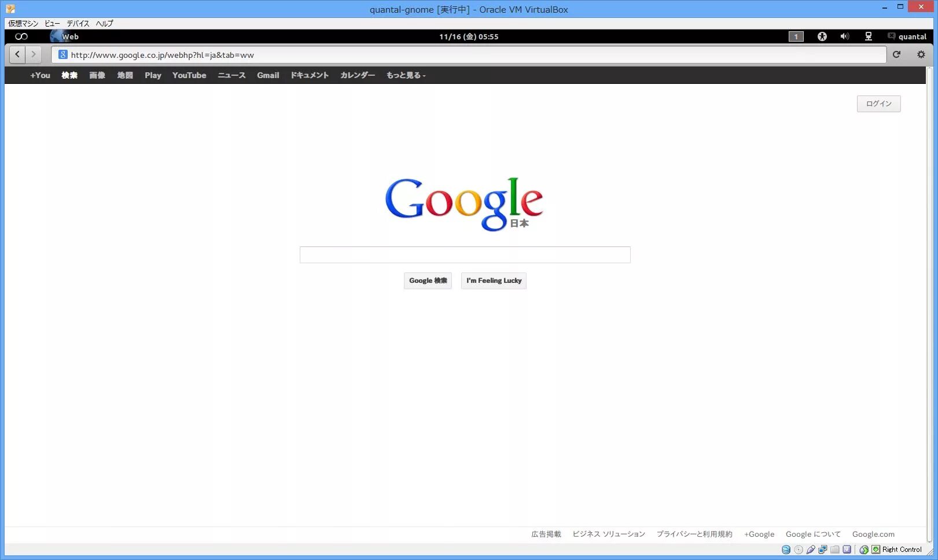Open the network indicator in top bar
This screenshot has height=560, width=938.
869,36
